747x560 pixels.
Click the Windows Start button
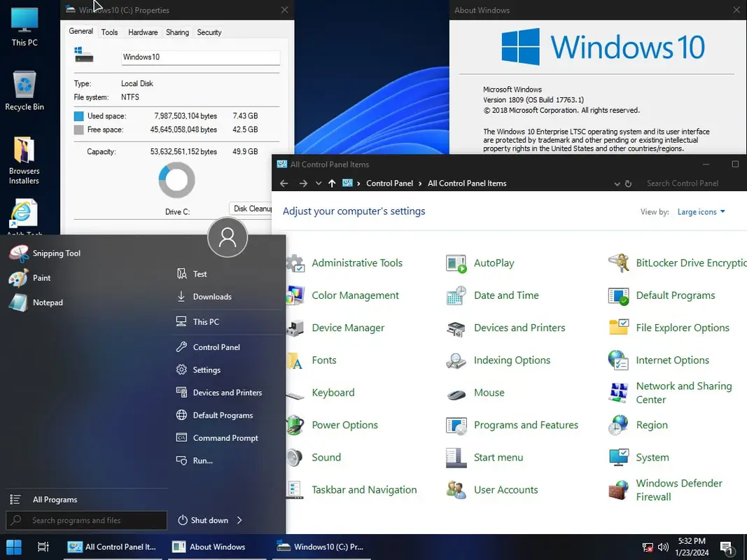pos(14,547)
